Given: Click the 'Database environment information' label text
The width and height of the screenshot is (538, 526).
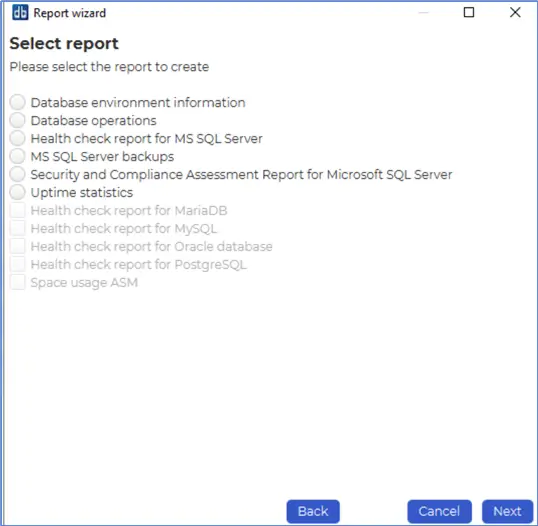Looking at the screenshot, I should (x=138, y=103).
